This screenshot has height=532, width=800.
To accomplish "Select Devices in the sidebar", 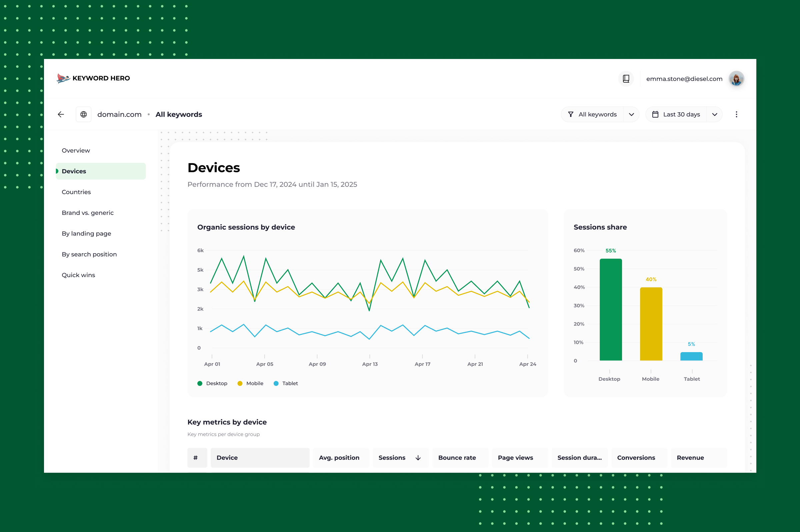I will tap(101, 171).
